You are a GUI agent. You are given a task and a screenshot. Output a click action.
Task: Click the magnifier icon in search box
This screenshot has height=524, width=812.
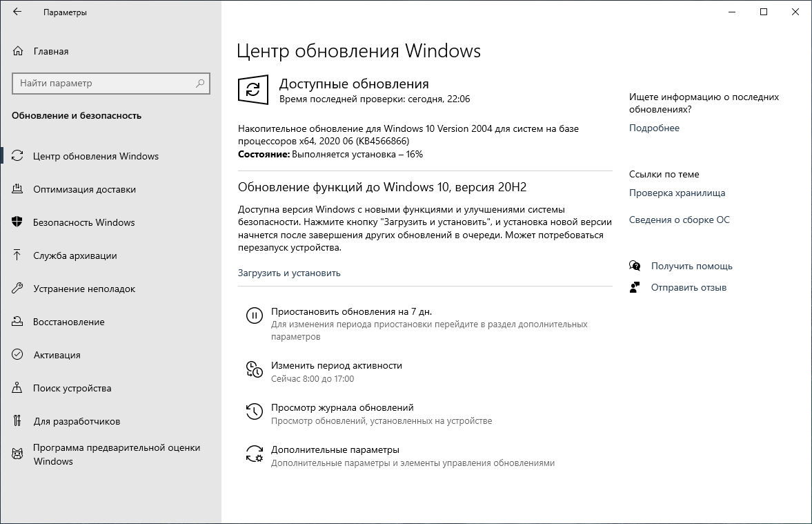coord(200,84)
